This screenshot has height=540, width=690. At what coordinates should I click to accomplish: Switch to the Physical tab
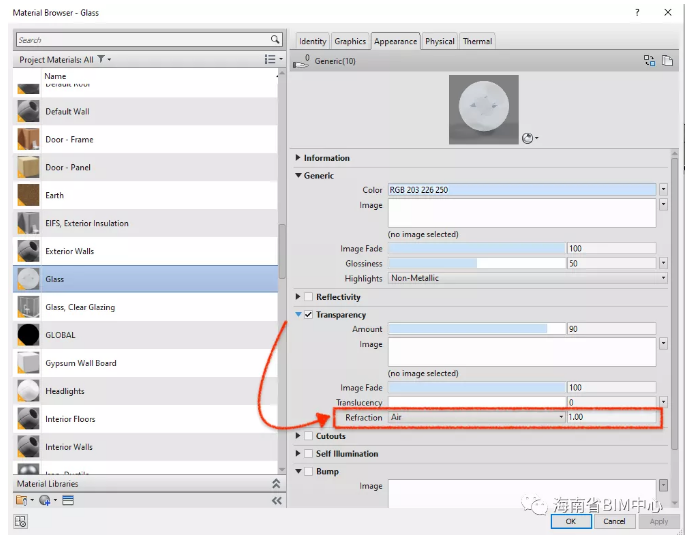[x=440, y=41]
